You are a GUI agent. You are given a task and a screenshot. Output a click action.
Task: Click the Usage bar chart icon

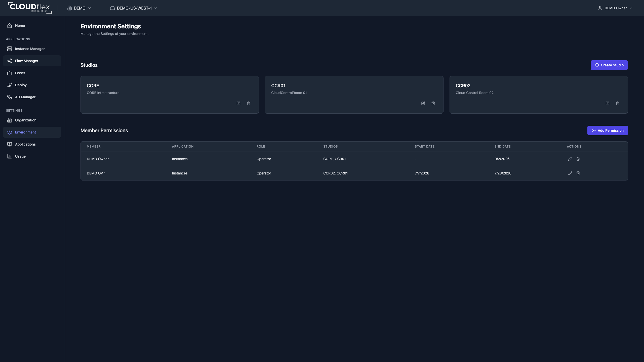click(x=10, y=156)
